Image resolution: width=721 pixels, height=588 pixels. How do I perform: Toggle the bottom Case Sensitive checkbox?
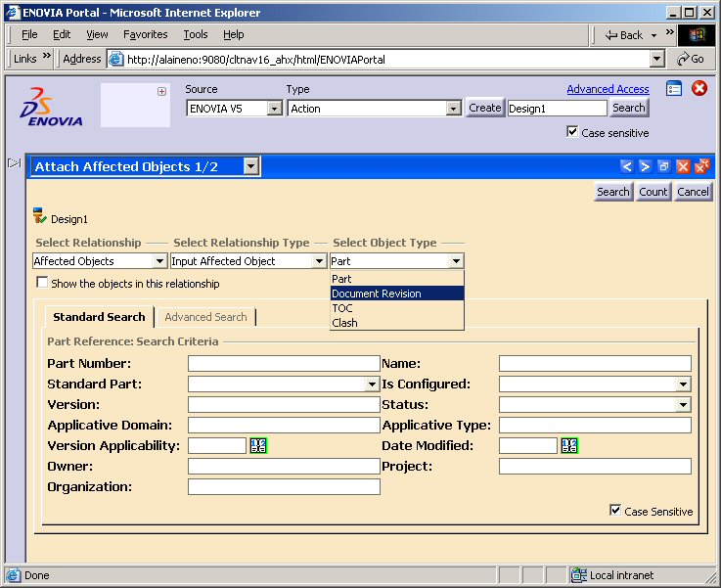click(x=614, y=510)
